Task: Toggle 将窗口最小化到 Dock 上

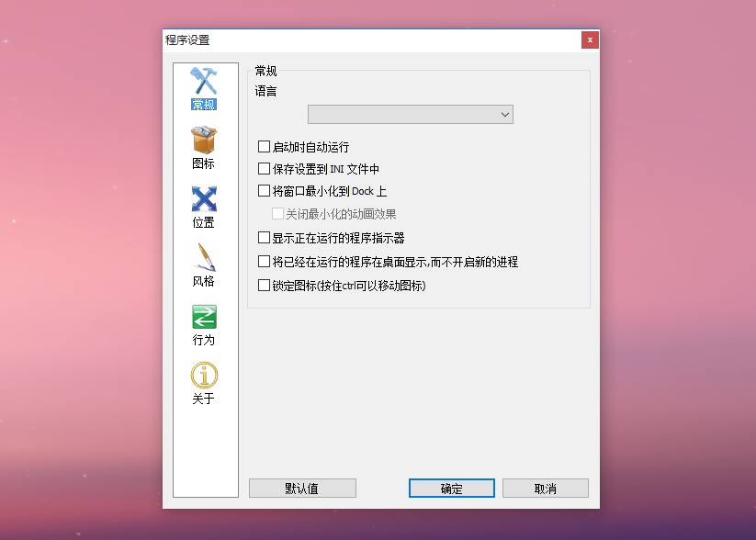Action: 264,190
